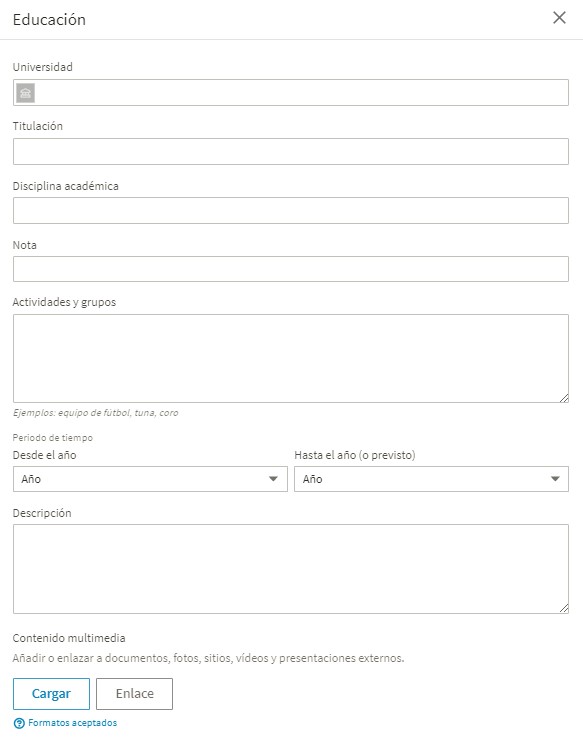Expand the Hasta el año (o previsto) dropdown

pyautogui.click(x=431, y=479)
